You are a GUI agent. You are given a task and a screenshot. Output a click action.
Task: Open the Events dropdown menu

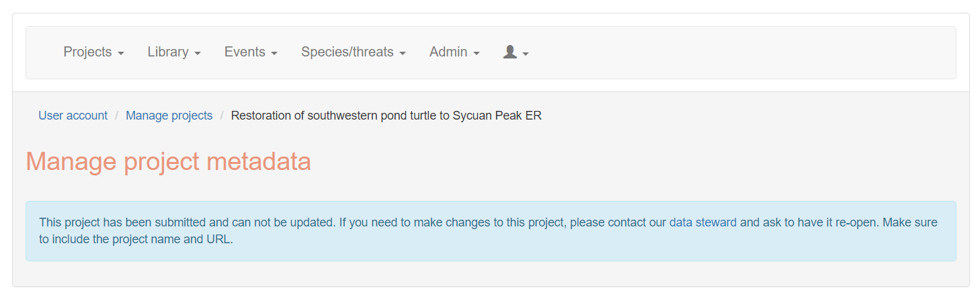(251, 52)
